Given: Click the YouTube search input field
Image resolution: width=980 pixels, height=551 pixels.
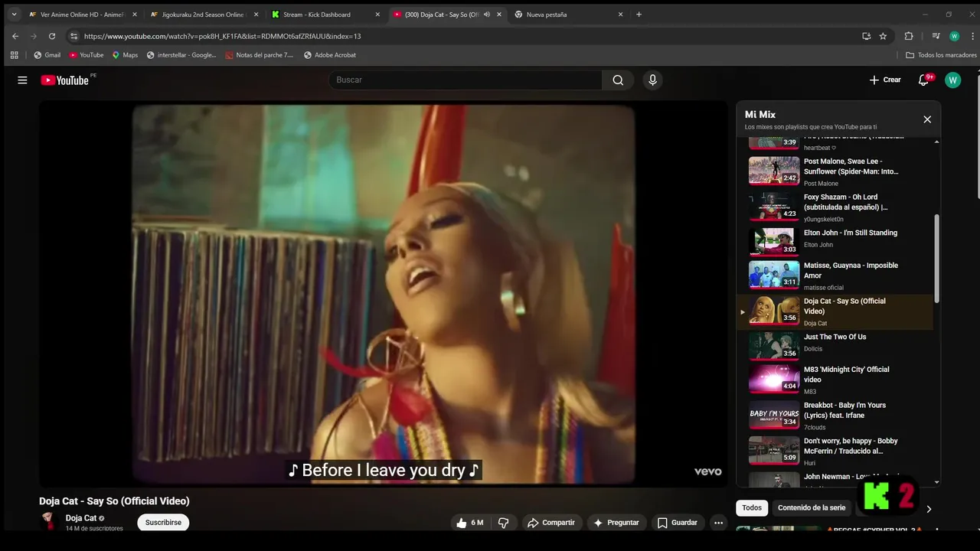Looking at the screenshot, I should tap(465, 80).
